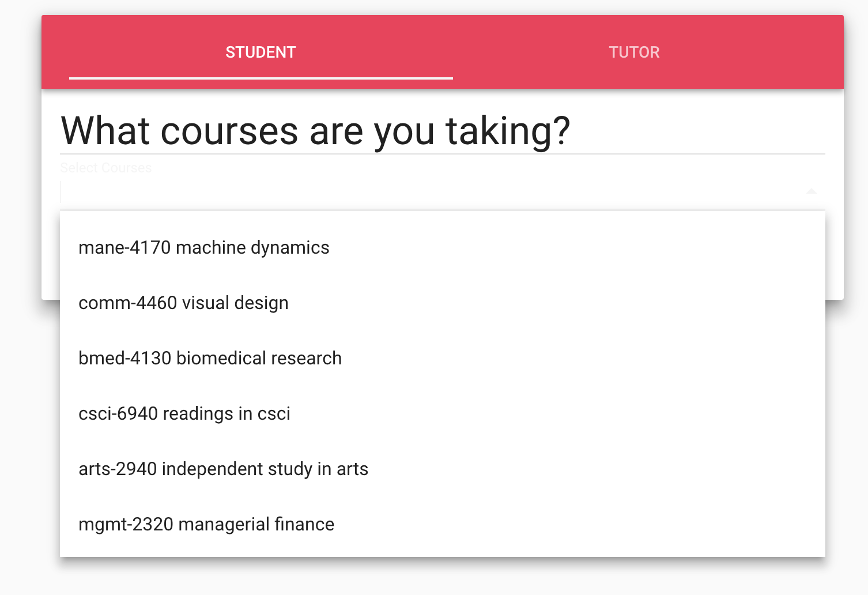Pick bmed-4130 biomedical research from list
Viewport: 868px width, 595px height.
210,358
